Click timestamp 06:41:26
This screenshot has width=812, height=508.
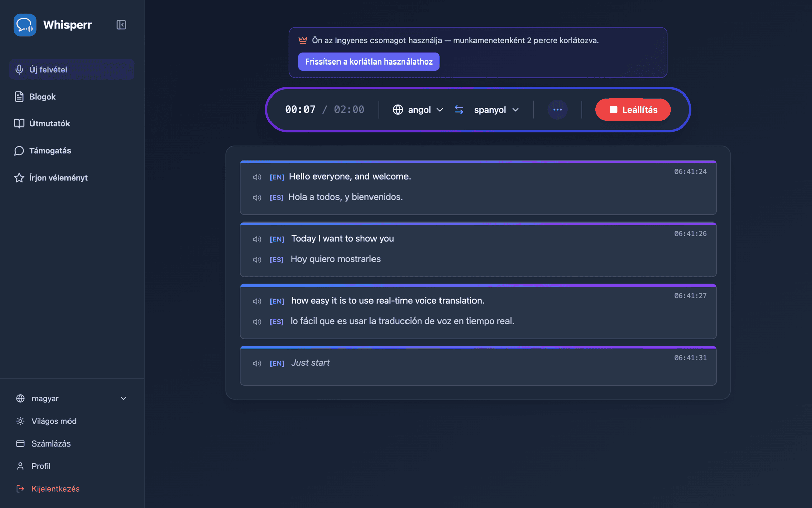point(690,234)
